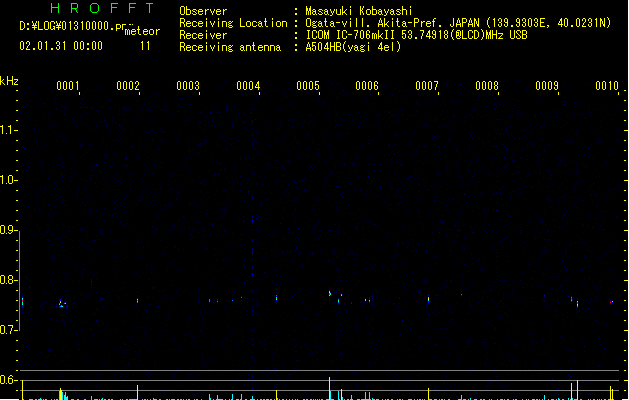Click the time marker 0009
Screen dimensions: 629x400
click(x=547, y=86)
